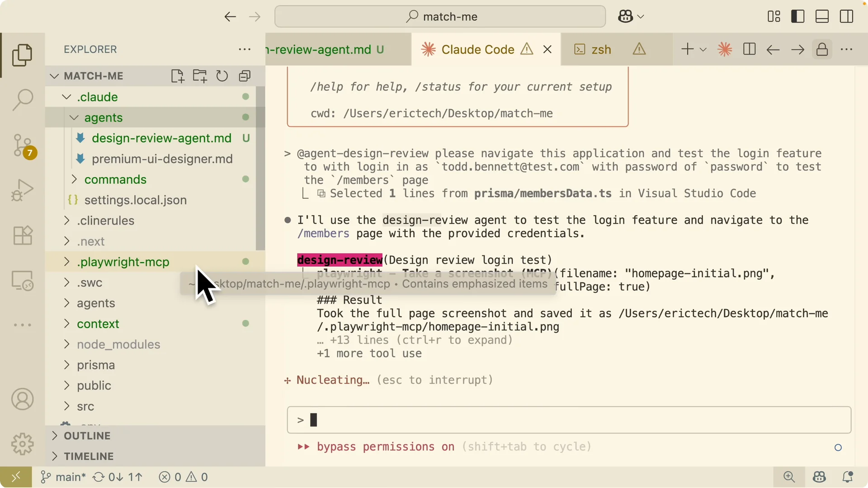Click the main* git branch in status bar

pos(63,477)
